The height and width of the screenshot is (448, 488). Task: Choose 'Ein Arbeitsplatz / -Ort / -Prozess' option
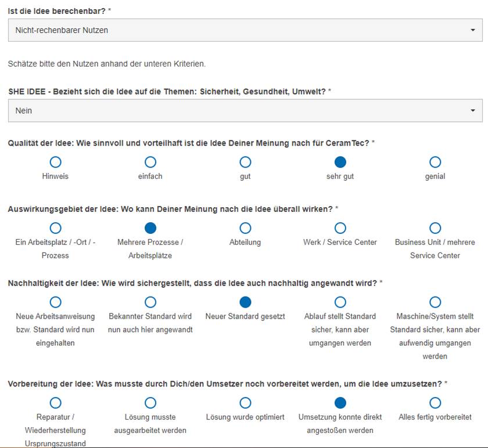tap(55, 228)
